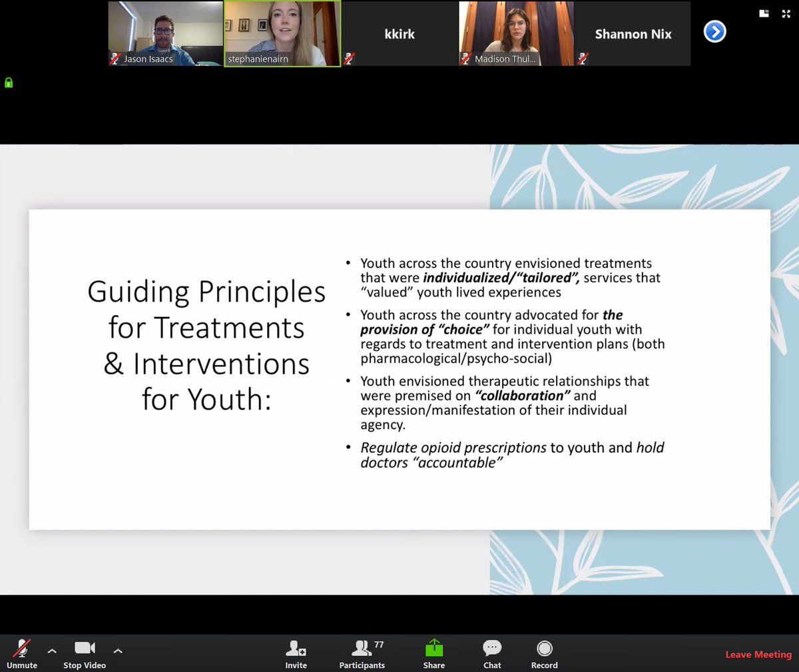Click participant count 77
The width and height of the screenshot is (799, 672).
379,644
